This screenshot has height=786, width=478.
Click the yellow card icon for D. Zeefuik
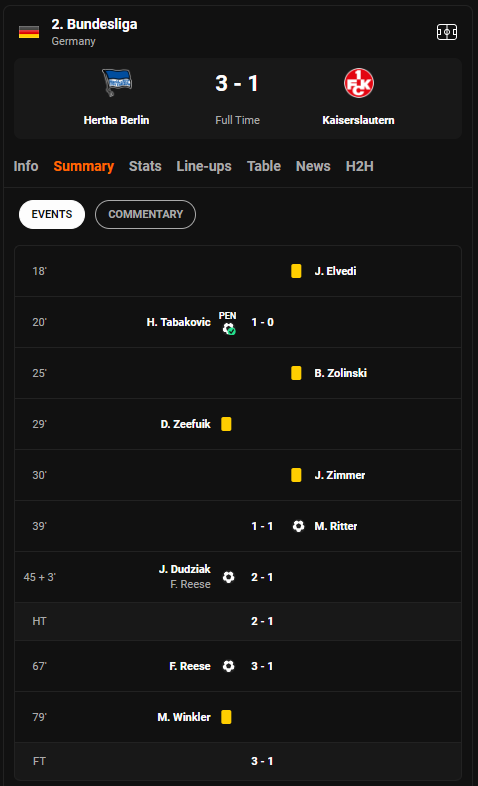tap(226, 424)
